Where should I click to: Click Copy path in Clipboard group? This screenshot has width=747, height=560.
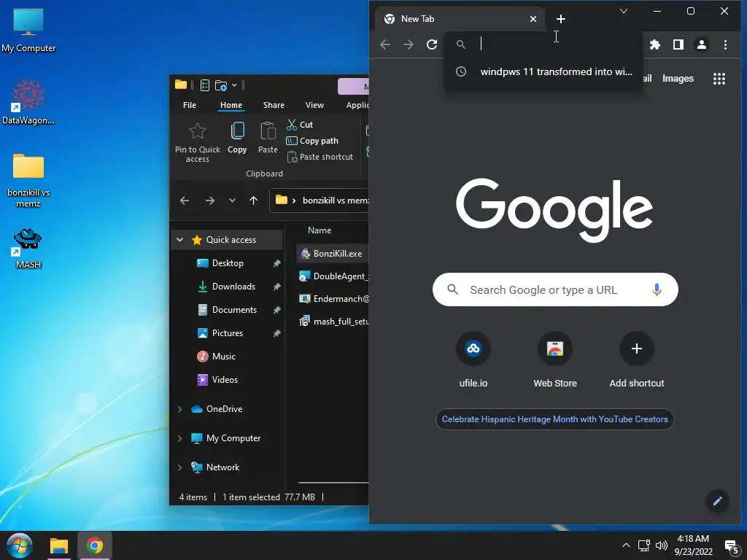pos(312,141)
